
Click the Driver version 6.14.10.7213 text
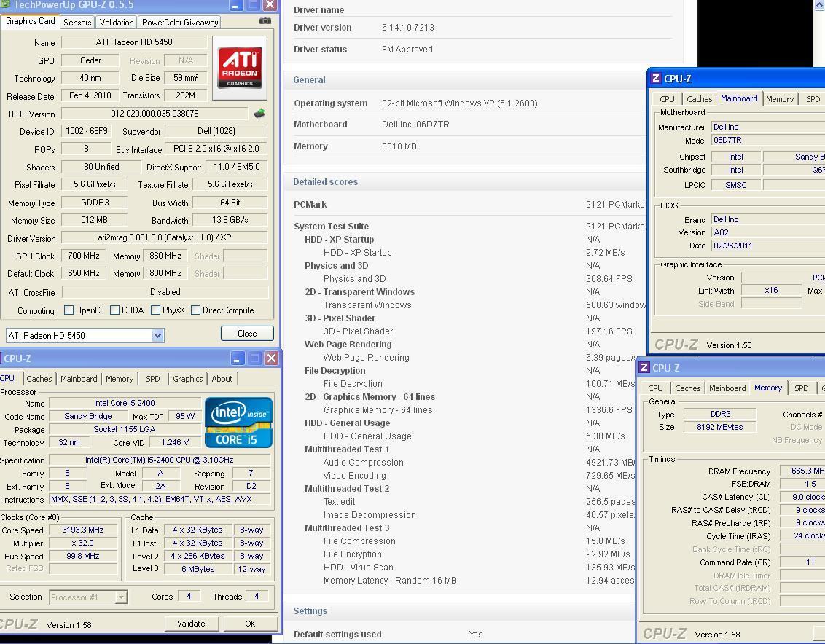pos(408,28)
